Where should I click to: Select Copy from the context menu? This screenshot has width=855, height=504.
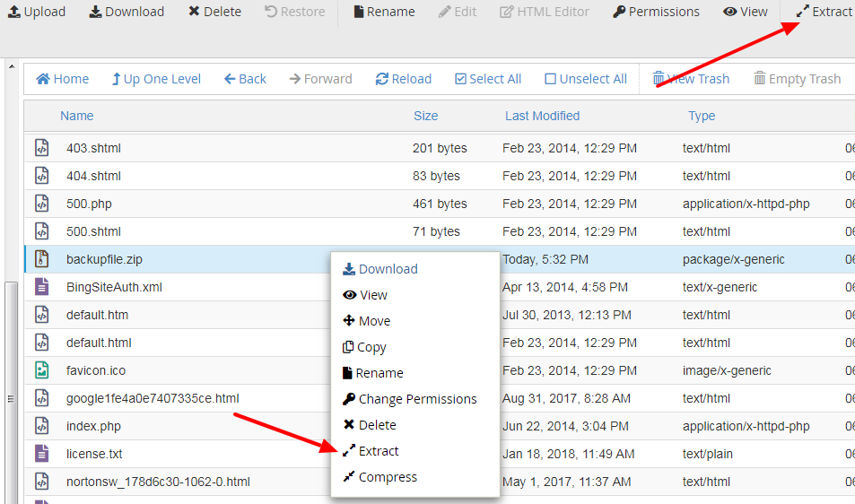[x=371, y=347]
